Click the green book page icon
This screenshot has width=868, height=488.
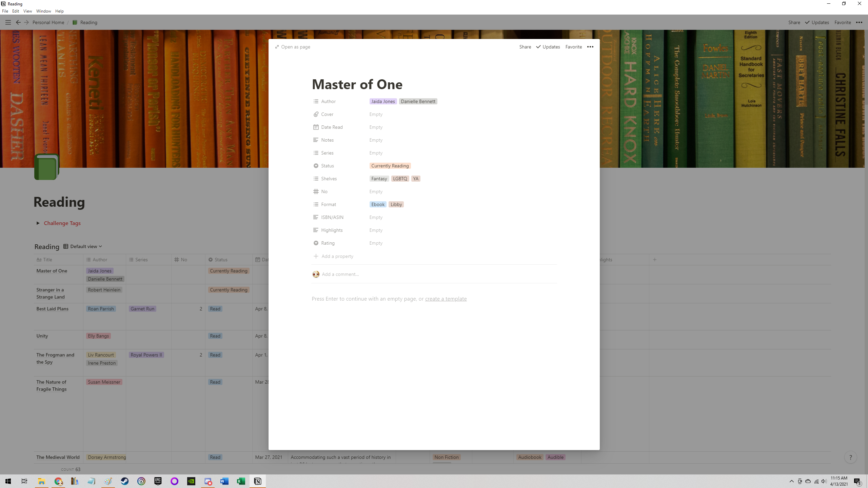point(47,167)
